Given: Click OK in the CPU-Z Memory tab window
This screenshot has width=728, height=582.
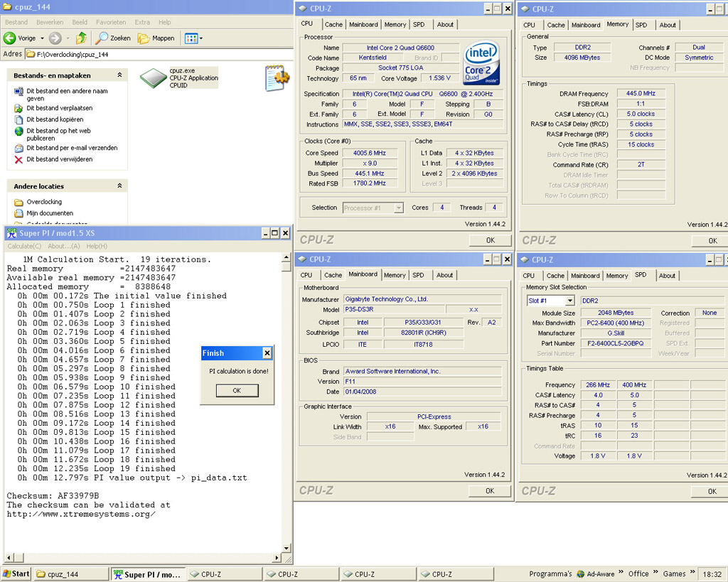Looking at the screenshot, I should point(712,240).
